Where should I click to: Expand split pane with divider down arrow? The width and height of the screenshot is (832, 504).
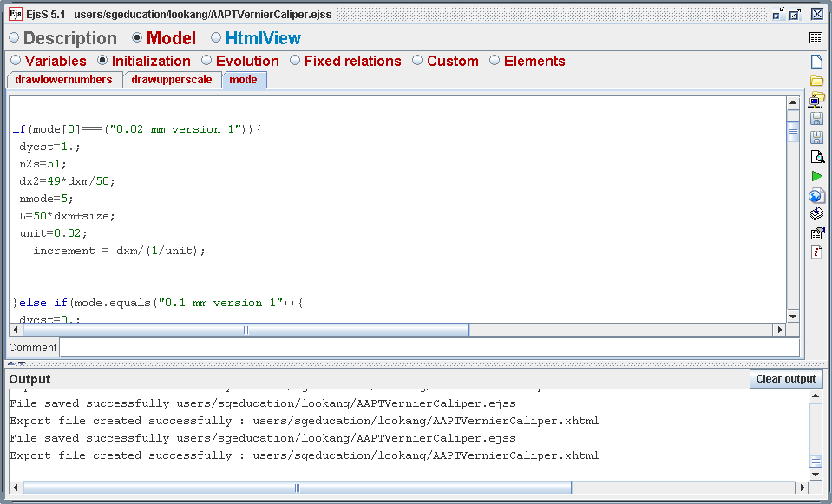pyautogui.click(x=22, y=363)
